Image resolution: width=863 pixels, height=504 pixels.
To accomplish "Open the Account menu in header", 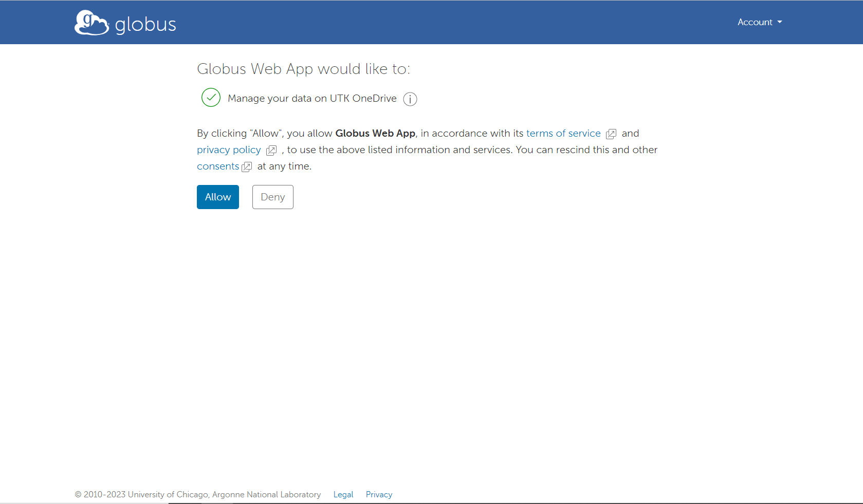I will pyautogui.click(x=755, y=22).
